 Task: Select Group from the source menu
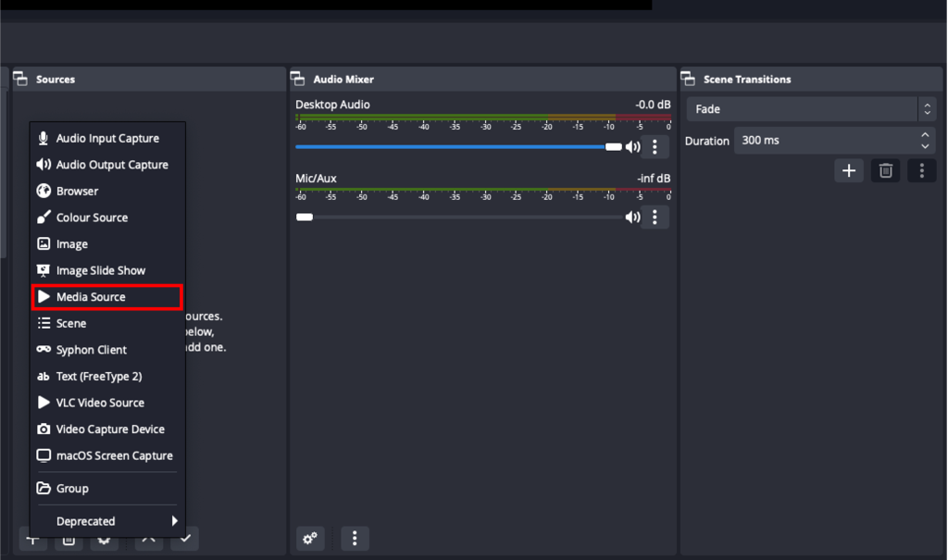pyautogui.click(x=107, y=489)
